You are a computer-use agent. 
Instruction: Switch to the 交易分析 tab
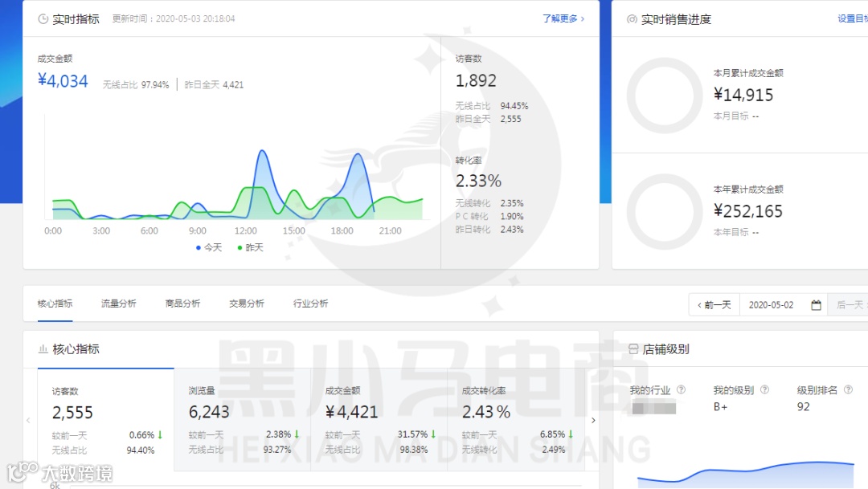click(x=247, y=304)
